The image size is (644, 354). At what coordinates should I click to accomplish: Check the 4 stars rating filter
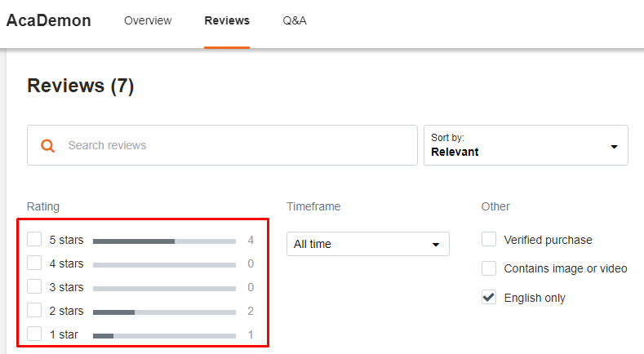tap(34, 263)
